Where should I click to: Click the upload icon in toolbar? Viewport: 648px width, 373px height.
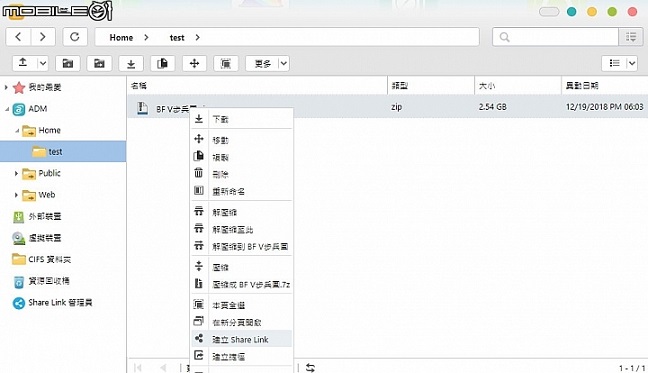pyautogui.click(x=23, y=63)
